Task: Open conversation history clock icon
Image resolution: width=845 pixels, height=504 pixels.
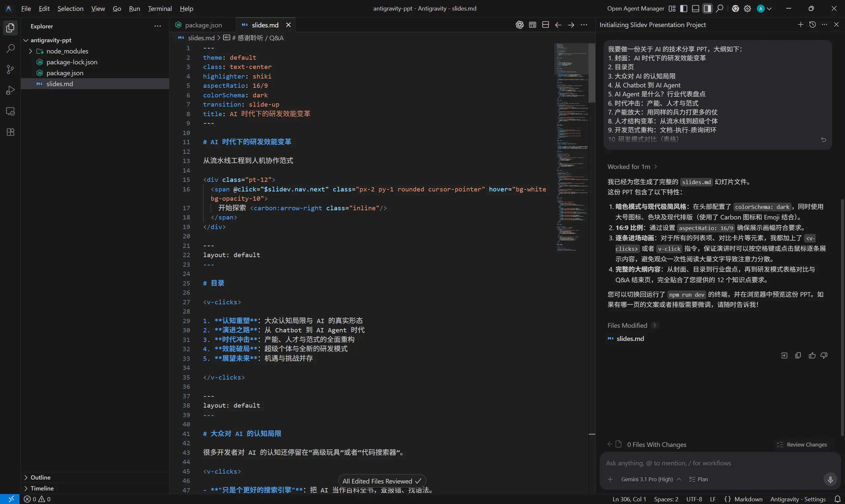Action: point(812,24)
